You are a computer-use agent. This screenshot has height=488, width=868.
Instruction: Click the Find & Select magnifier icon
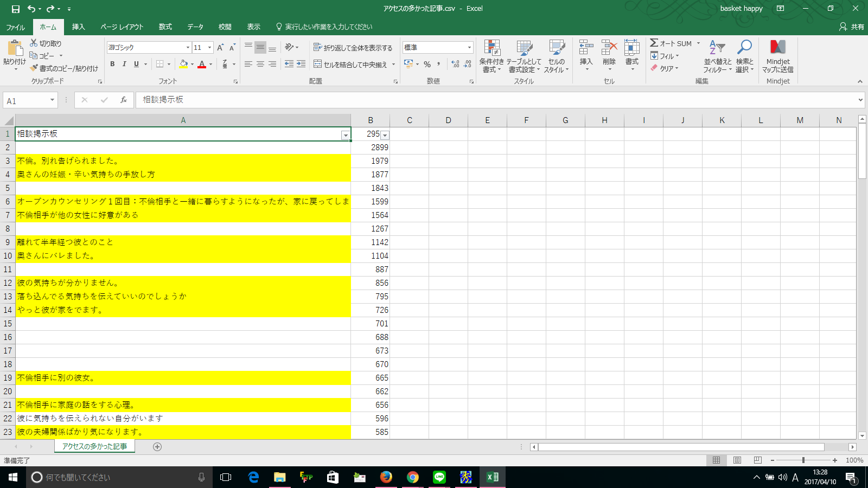pos(744,49)
